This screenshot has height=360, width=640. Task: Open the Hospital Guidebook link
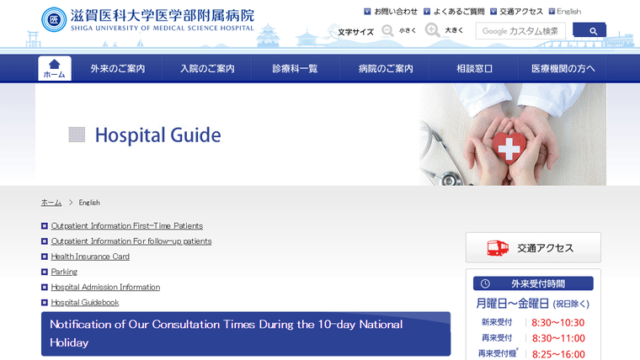pyautogui.click(x=85, y=302)
